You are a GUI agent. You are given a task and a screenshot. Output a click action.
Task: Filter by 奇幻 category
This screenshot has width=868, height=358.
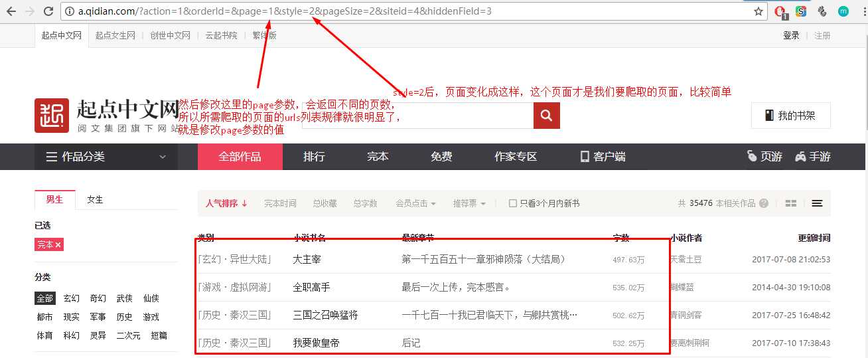coord(98,298)
